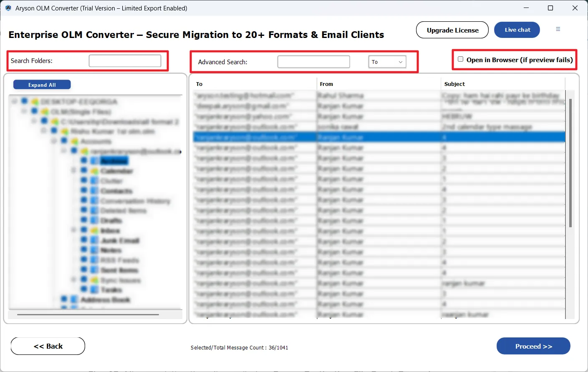Click the Search Folders input field
The height and width of the screenshot is (372, 588).
(125, 61)
